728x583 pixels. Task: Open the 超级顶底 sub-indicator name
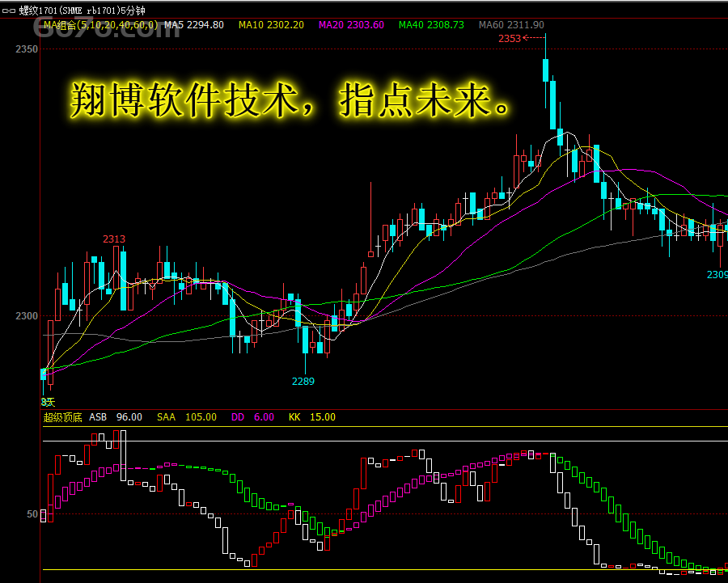pos(62,417)
